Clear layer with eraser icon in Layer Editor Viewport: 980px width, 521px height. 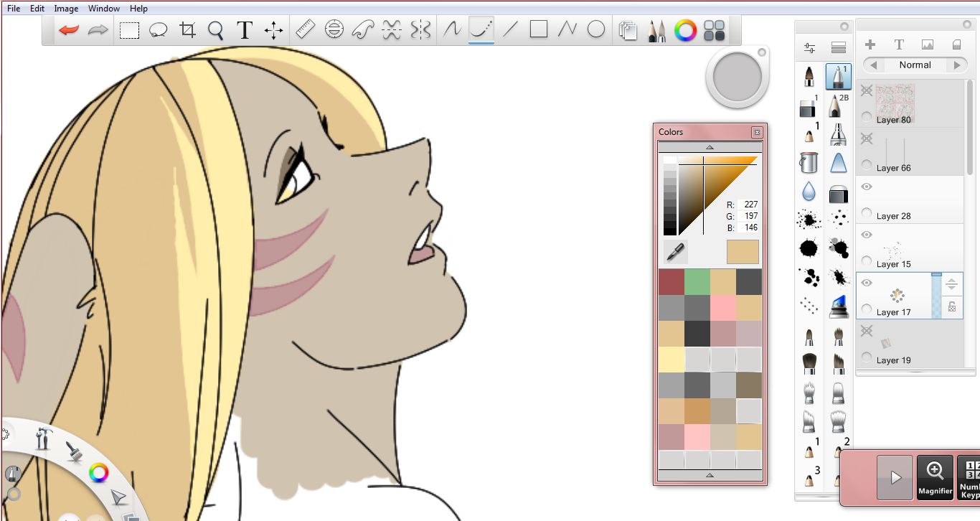pos(956,44)
